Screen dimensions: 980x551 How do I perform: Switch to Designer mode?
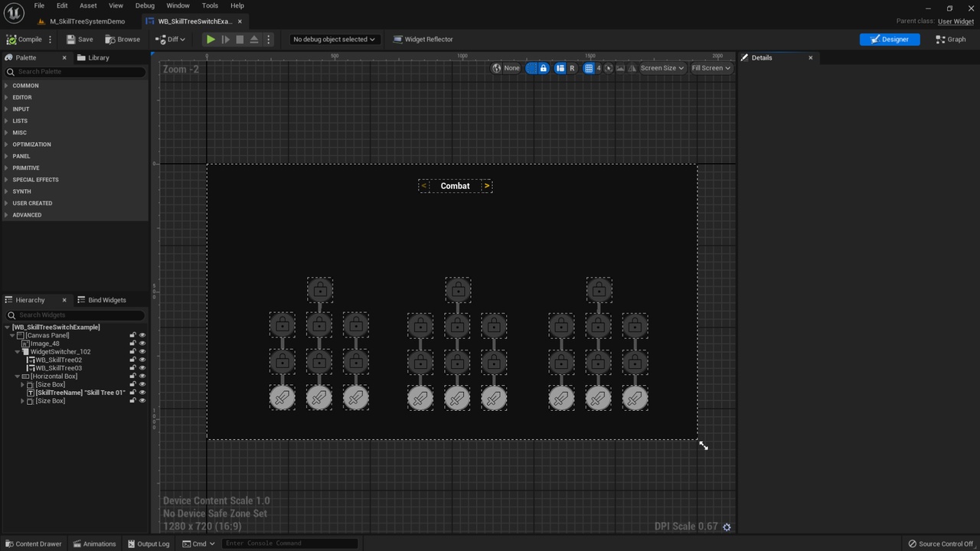890,39
